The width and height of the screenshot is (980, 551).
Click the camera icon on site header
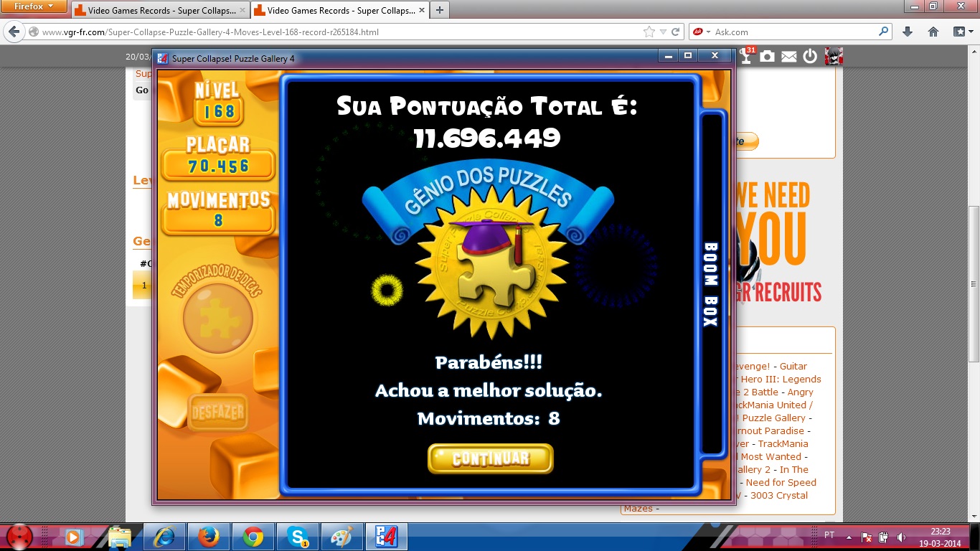[768, 57]
